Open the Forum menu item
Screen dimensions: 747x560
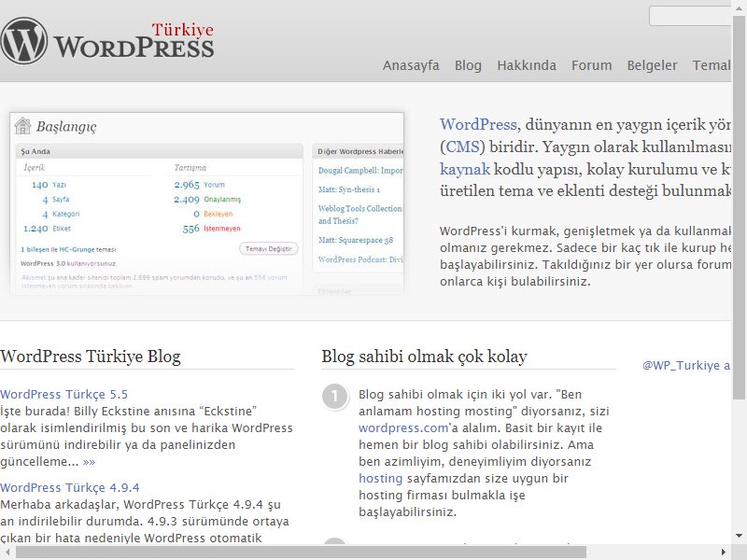coord(591,65)
